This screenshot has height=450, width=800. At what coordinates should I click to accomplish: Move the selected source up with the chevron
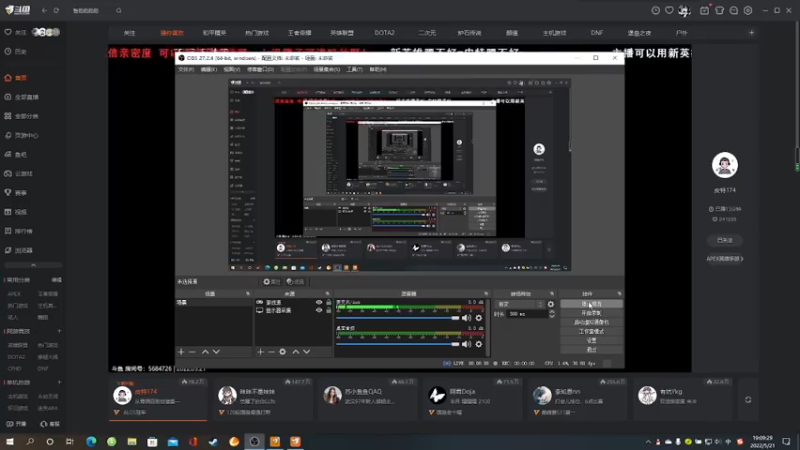click(295, 352)
